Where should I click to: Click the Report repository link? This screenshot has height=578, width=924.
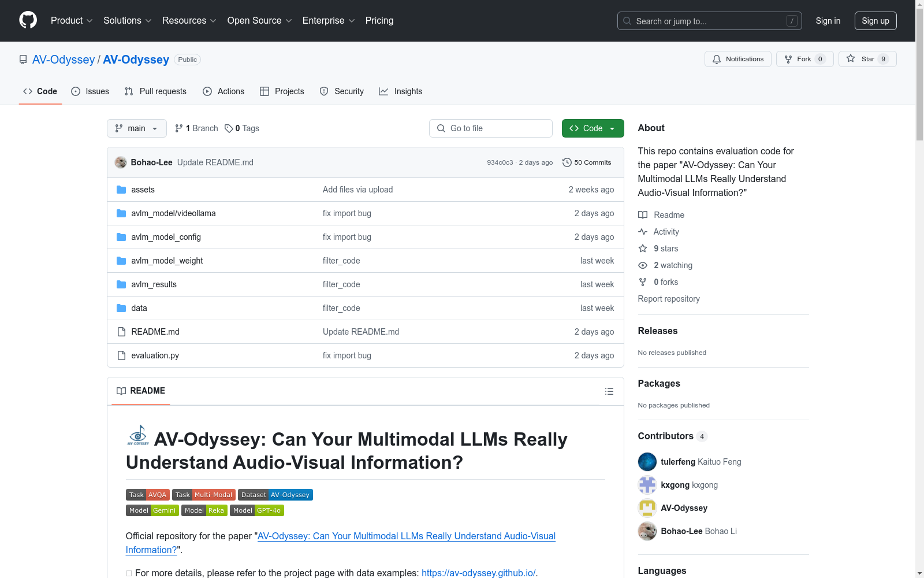(669, 299)
